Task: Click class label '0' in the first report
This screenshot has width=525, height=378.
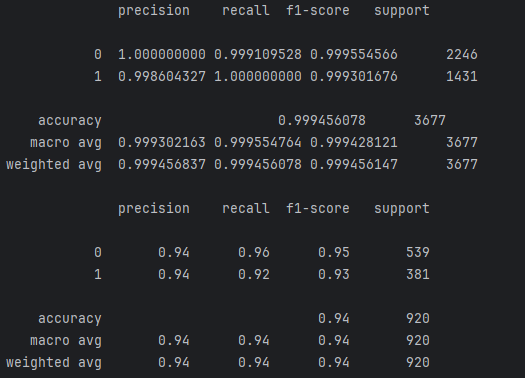Action: click(x=98, y=54)
